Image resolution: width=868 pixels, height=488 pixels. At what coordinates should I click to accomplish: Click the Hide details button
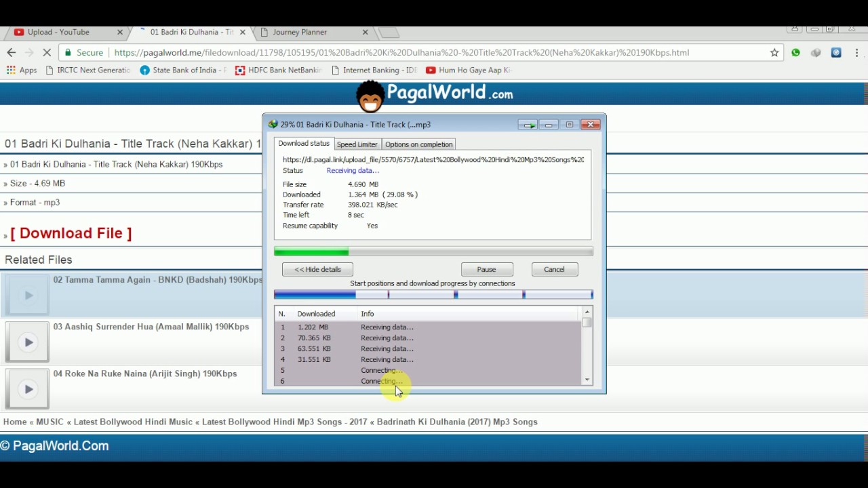point(317,270)
